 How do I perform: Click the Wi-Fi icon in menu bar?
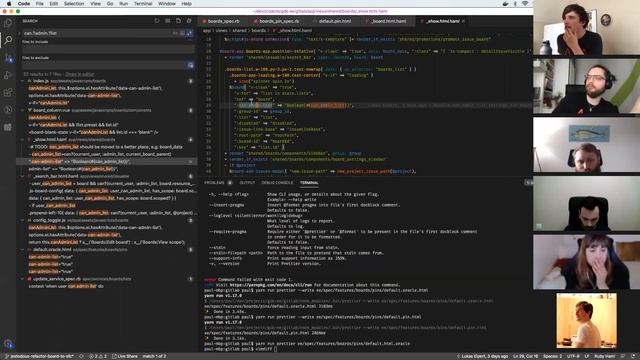tap(525, 4)
